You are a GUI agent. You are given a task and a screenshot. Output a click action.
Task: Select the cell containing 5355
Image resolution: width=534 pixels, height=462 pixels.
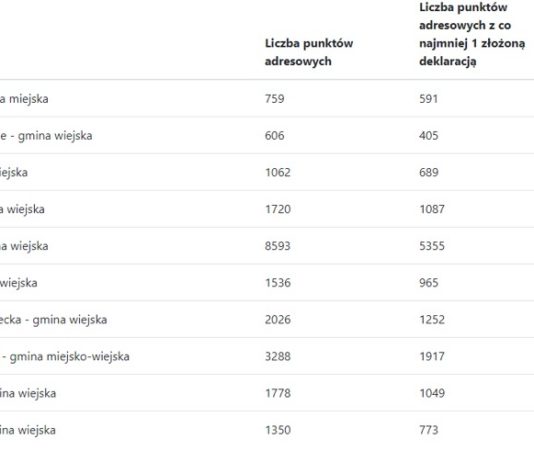coord(432,246)
